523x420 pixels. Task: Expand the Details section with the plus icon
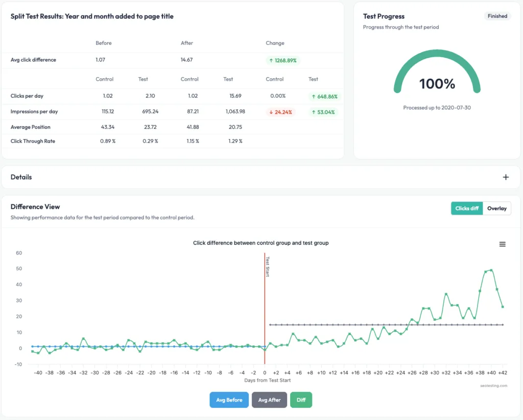(506, 177)
